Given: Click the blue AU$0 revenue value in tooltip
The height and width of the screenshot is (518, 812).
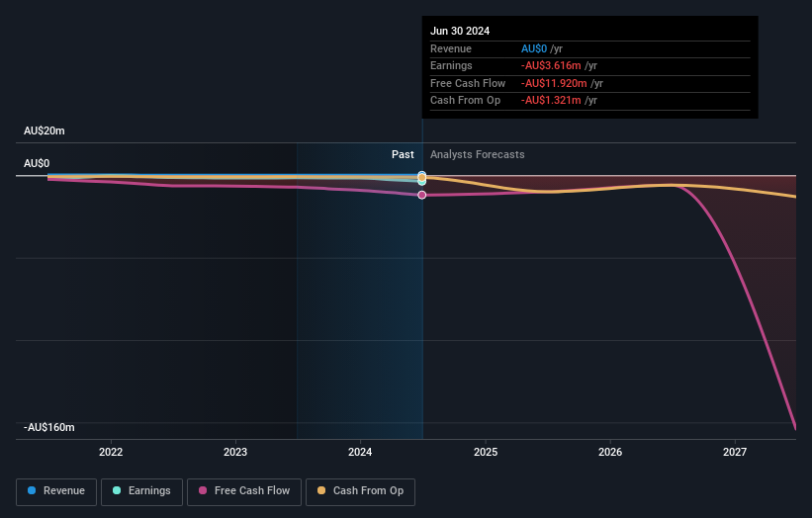Looking at the screenshot, I should coord(534,48).
